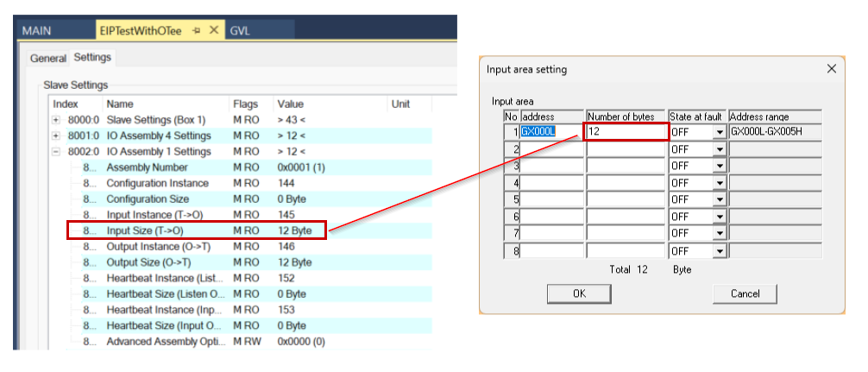Open State at fault dropdown for row 8
Image resolution: width=868 pixels, height=372 pixels.
pos(719,251)
